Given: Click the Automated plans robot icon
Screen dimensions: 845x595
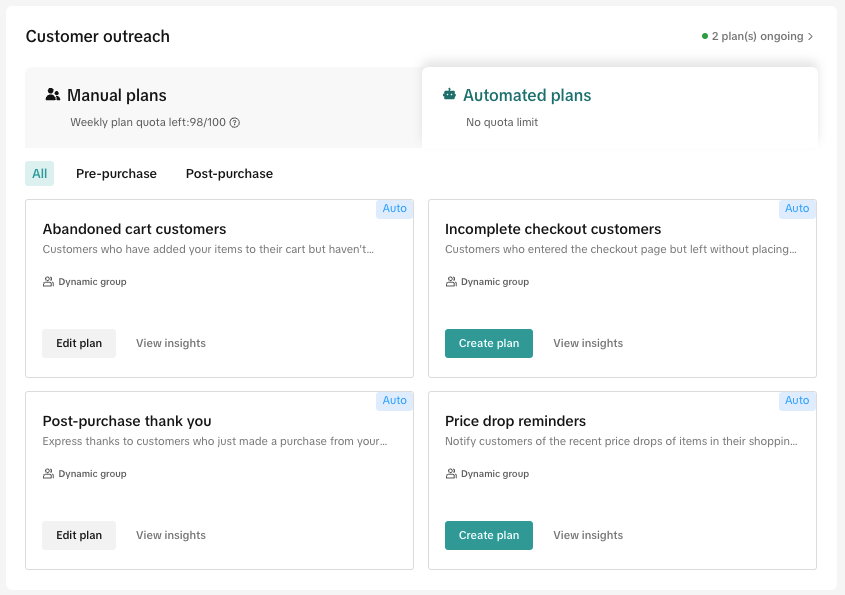Looking at the screenshot, I should pyautogui.click(x=449, y=95).
